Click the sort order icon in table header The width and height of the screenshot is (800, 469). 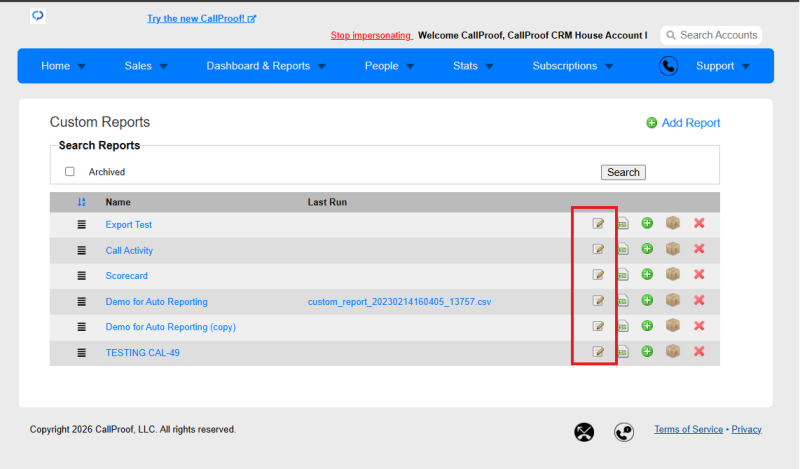[x=82, y=202]
